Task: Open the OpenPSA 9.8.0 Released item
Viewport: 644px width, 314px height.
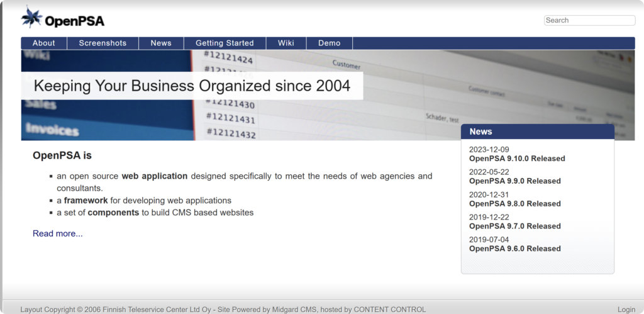Action: (514, 204)
